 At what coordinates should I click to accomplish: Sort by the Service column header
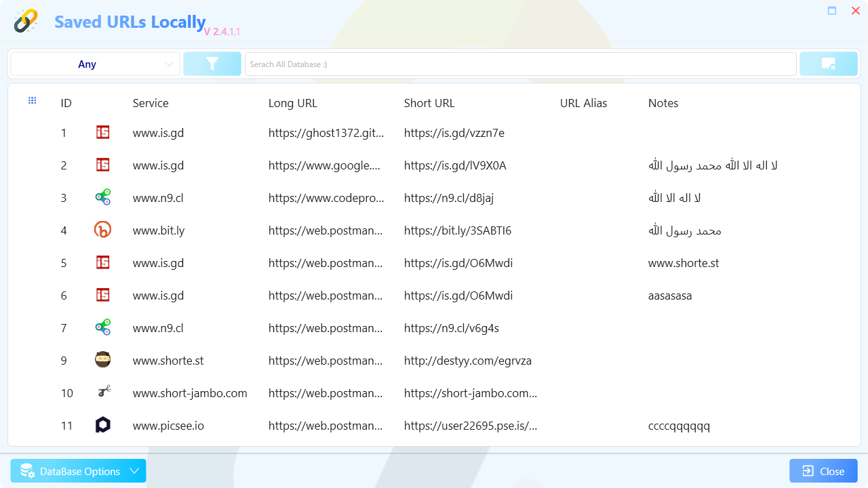(x=151, y=103)
